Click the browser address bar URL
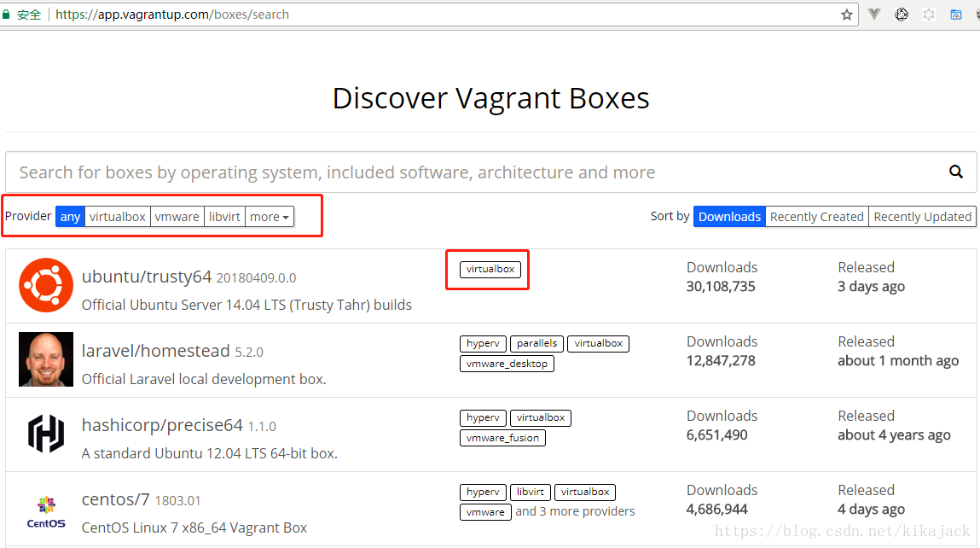The height and width of the screenshot is (548, 980). point(172,15)
